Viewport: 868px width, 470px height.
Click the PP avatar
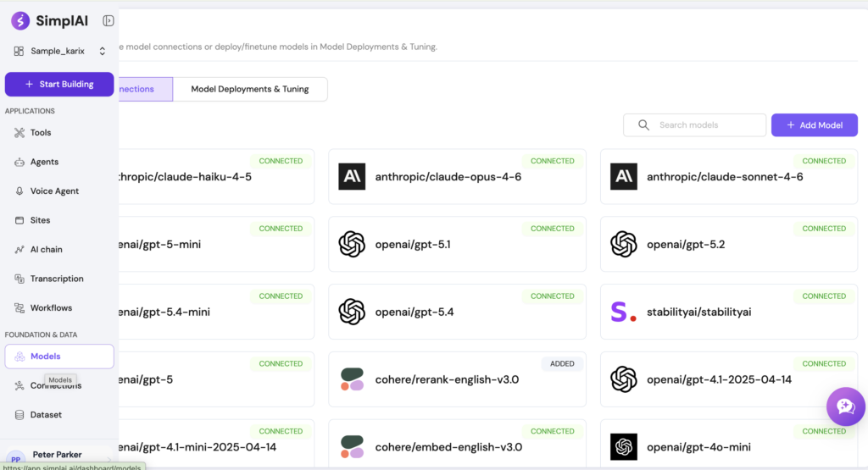[x=16, y=459]
